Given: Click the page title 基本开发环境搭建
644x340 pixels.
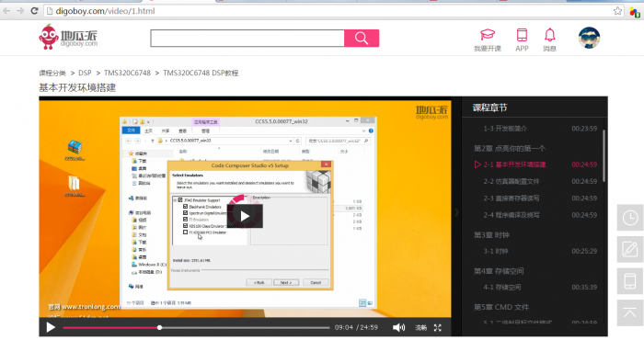Looking at the screenshot, I should [x=77, y=88].
